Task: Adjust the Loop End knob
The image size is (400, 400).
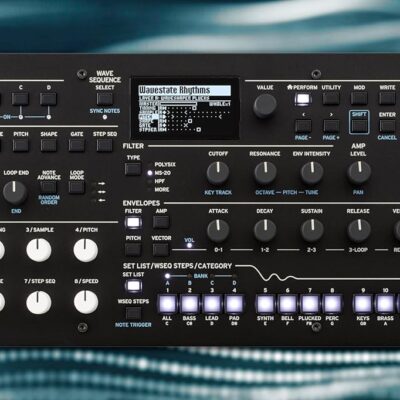Action: click(x=15, y=193)
